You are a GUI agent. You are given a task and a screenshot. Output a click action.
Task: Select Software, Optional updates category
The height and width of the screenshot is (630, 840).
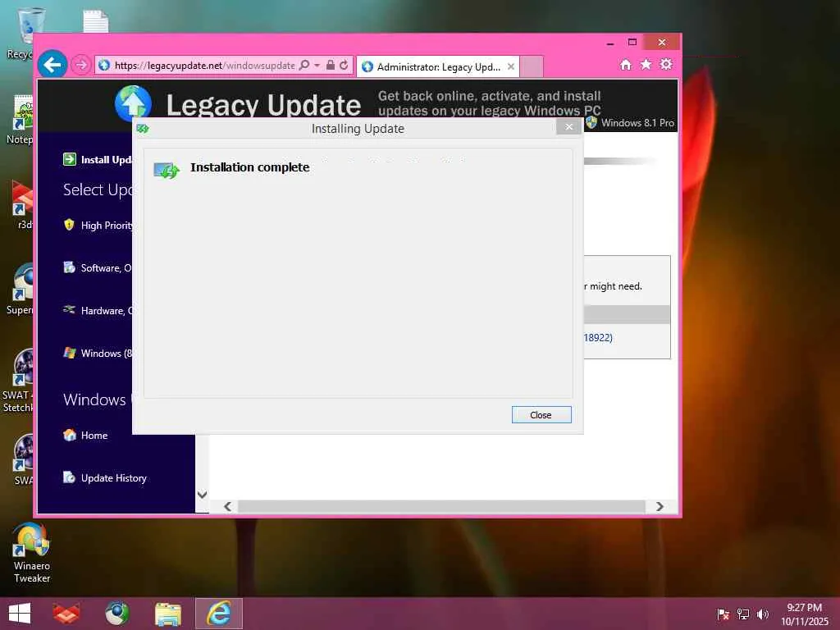(x=106, y=268)
